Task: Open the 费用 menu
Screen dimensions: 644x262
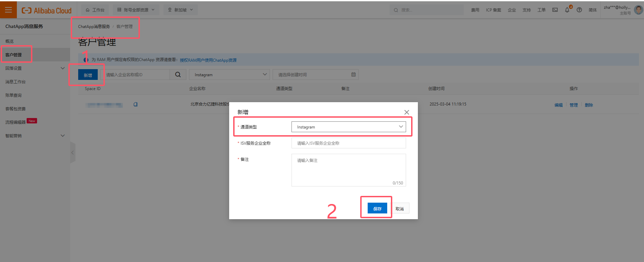Action: click(x=475, y=10)
